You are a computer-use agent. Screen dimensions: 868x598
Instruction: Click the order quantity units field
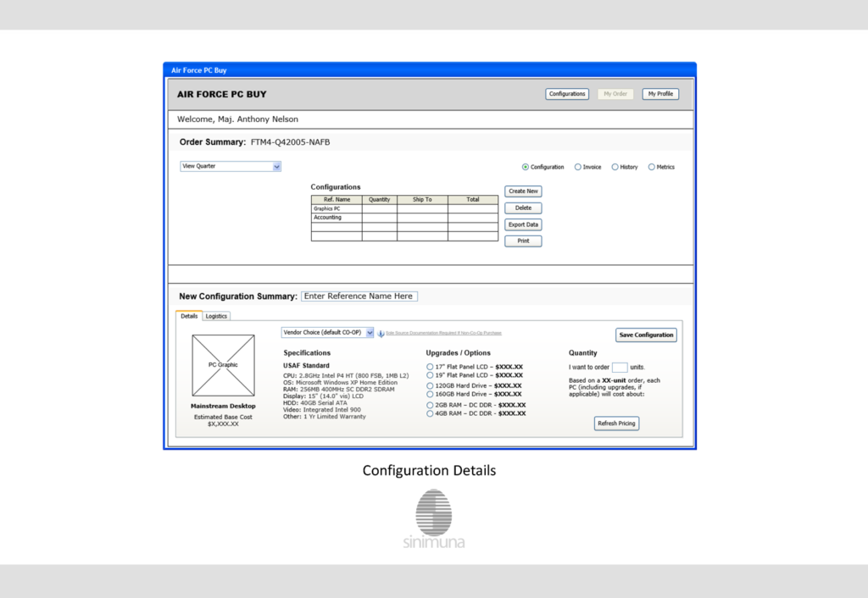pyautogui.click(x=620, y=368)
